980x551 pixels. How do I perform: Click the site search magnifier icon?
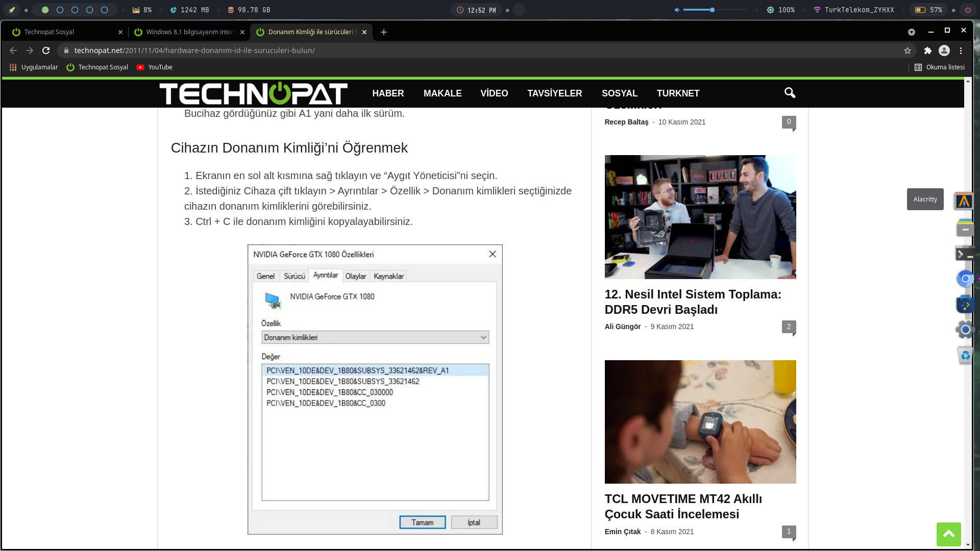pos(790,93)
